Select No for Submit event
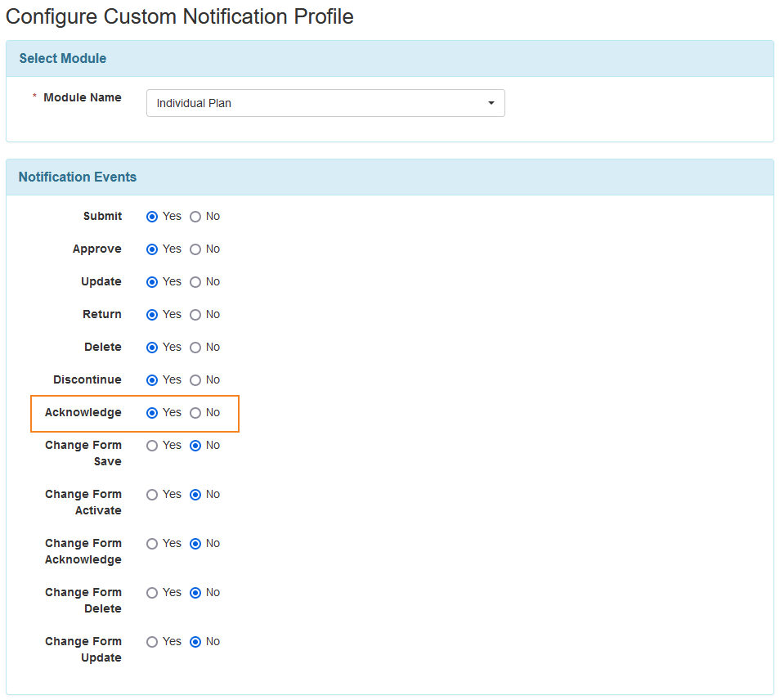The image size is (780, 700). (x=195, y=217)
